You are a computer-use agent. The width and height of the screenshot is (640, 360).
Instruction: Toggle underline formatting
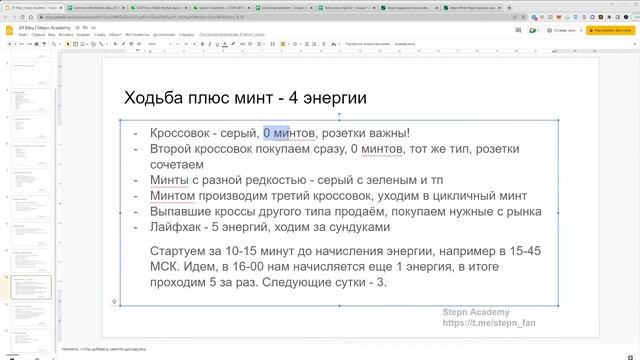pyautogui.click(x=218, y=44)
